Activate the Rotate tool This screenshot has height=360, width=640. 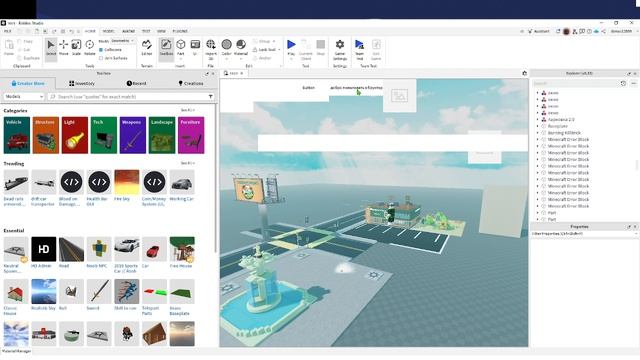click(89, 48)
